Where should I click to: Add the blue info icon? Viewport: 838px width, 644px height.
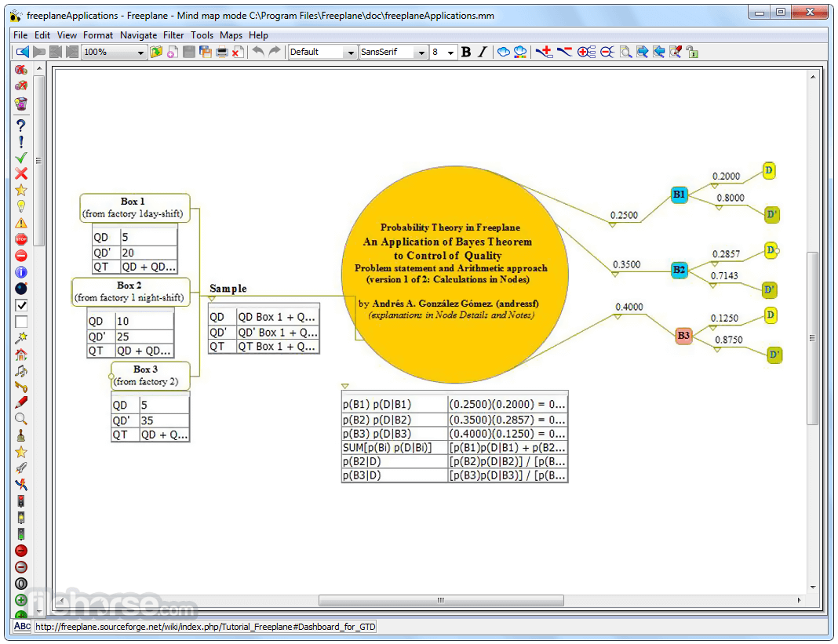(21, 272)
